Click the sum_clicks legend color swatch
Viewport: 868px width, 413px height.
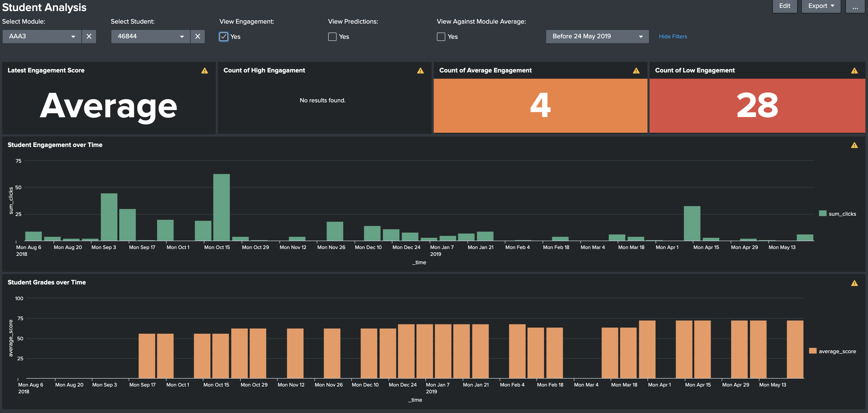(823, 214)
